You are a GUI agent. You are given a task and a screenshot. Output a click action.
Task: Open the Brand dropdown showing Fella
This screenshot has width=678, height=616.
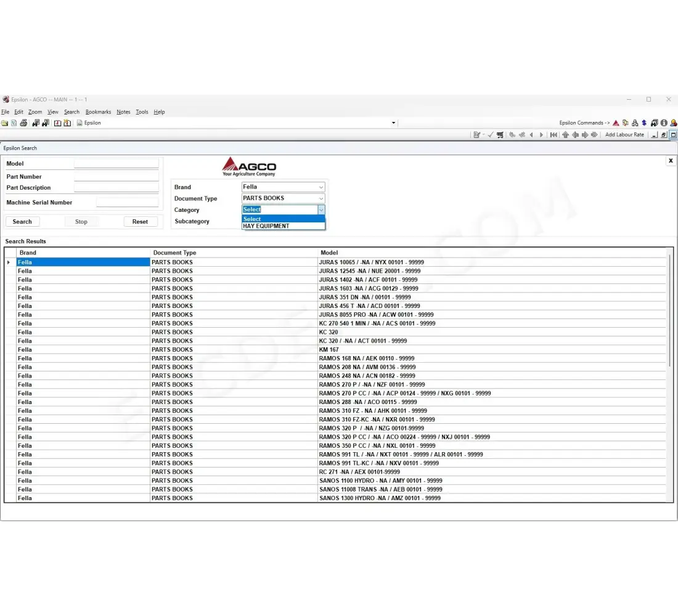point(283,187)
